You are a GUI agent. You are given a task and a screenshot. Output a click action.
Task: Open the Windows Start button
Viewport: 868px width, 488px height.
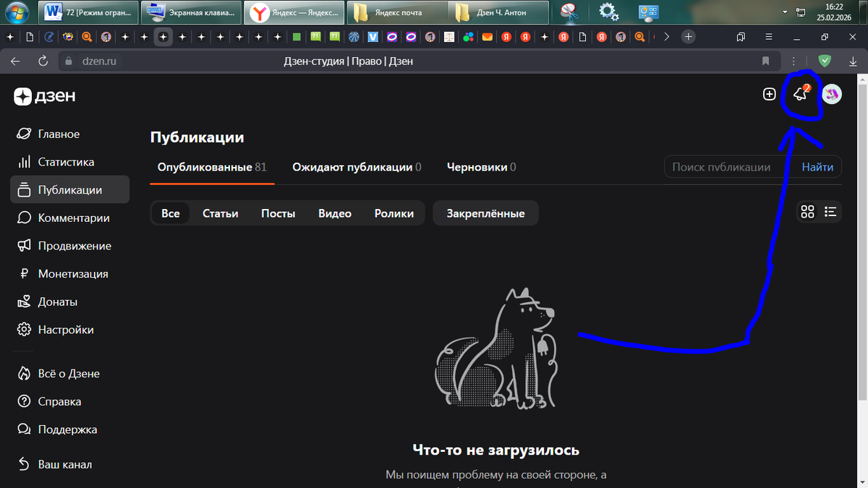click(17, 12)
